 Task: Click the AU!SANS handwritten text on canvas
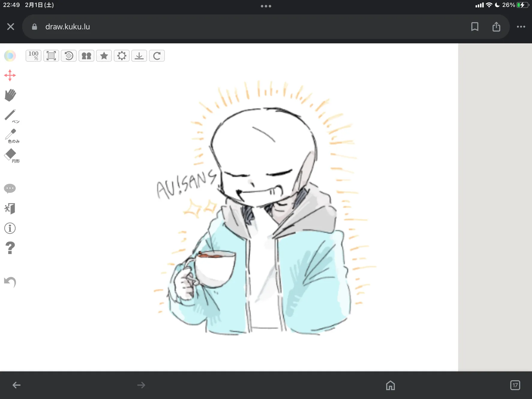[x=187, y=184]
